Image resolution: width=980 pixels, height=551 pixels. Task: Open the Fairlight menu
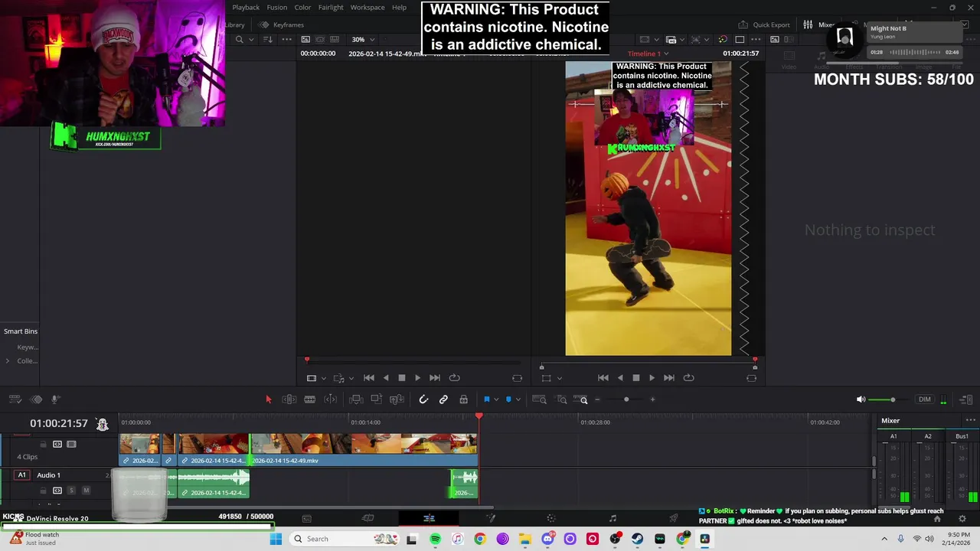pos(331,7)
